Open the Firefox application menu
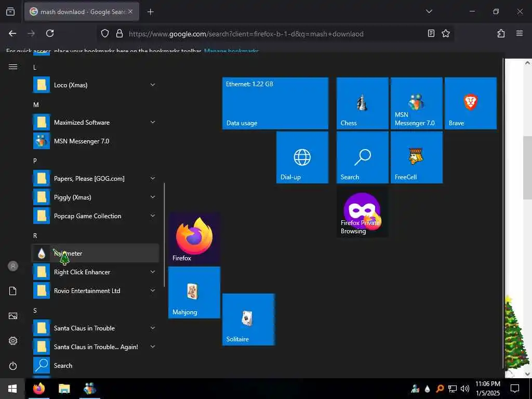This screenshot has height=399, width=532. coord(520,33)
